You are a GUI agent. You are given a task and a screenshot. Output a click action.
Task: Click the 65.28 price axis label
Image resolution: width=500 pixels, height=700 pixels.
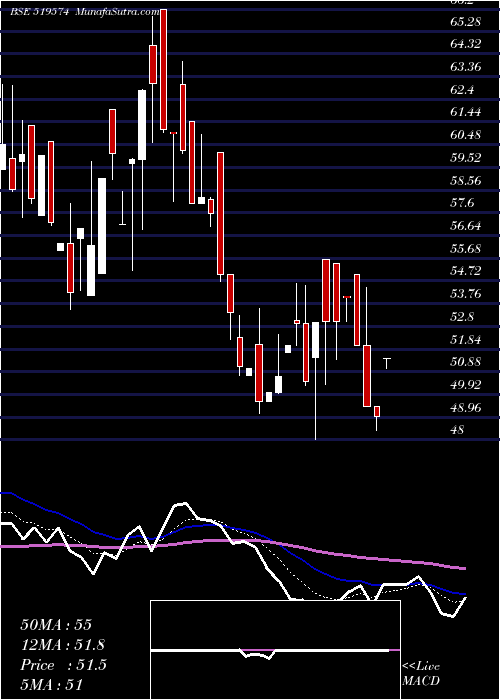466,21
